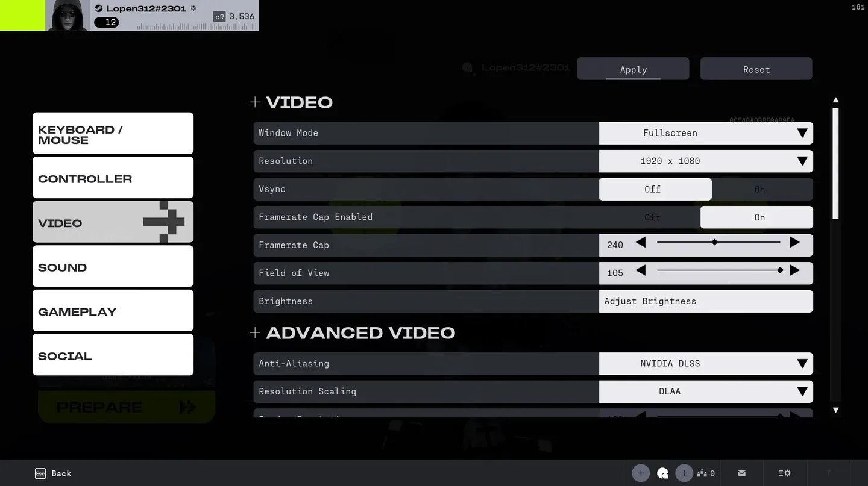Disable Framerate Cap by selecting Off
This screenshot has width=868, height=486.
tap(653, 217)
